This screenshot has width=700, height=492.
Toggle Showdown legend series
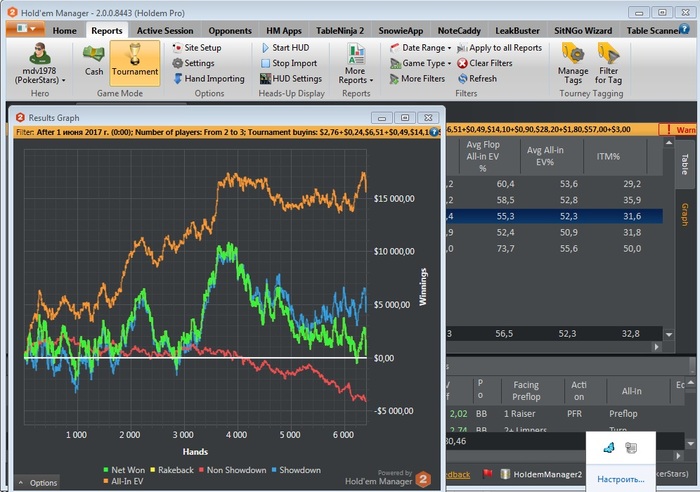296,470
